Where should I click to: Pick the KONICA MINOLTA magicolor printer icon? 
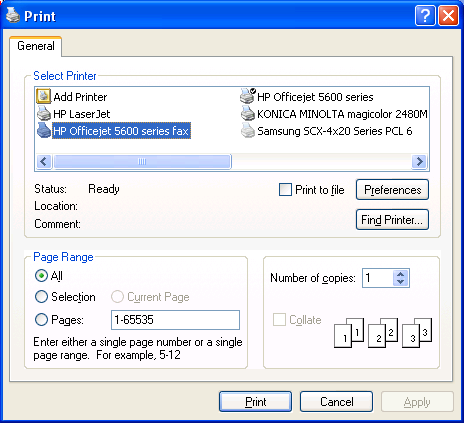248,113
